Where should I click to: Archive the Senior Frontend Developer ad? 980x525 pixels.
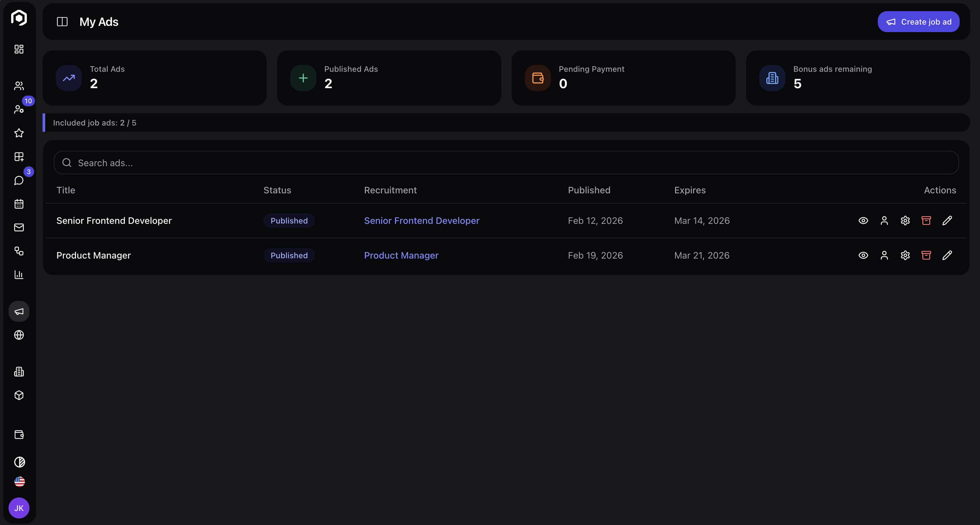tap(926, 221)
